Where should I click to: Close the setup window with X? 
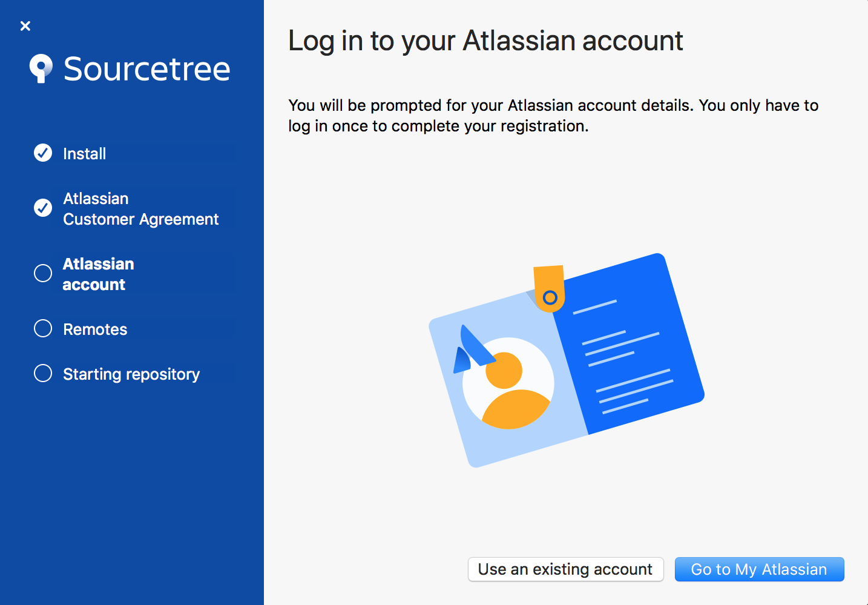pos(25,26)
